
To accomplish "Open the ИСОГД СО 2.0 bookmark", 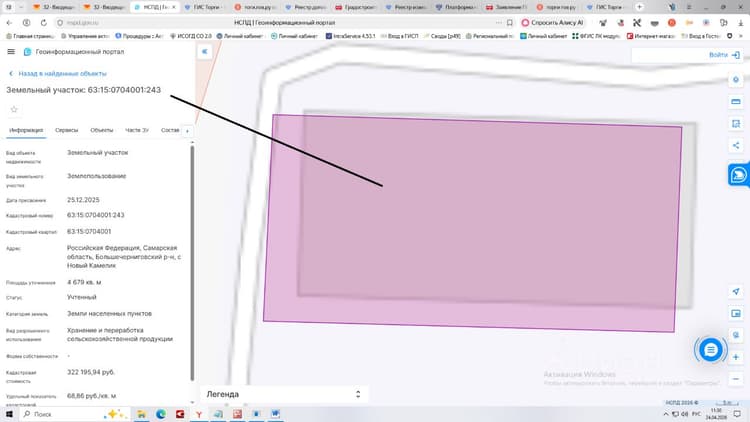I will (190, 36).
